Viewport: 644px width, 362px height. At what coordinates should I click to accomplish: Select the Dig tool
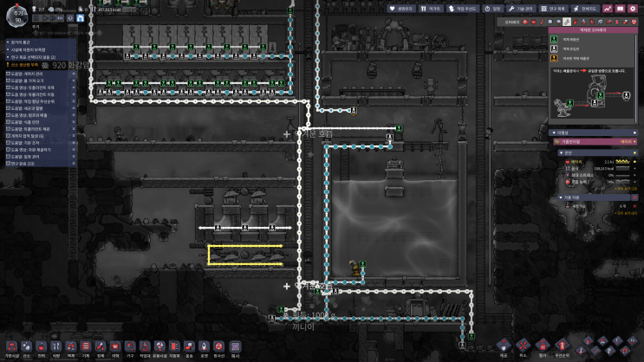point(504,346)
